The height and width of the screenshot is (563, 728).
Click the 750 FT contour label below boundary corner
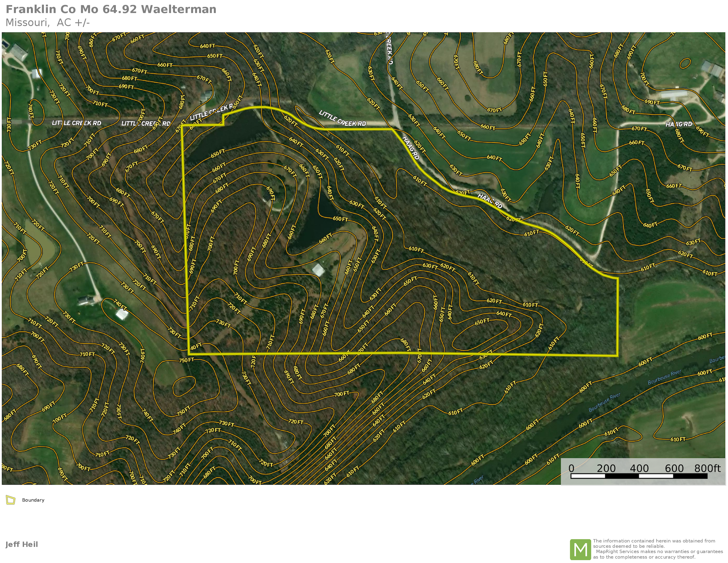(x=186, y=360)
